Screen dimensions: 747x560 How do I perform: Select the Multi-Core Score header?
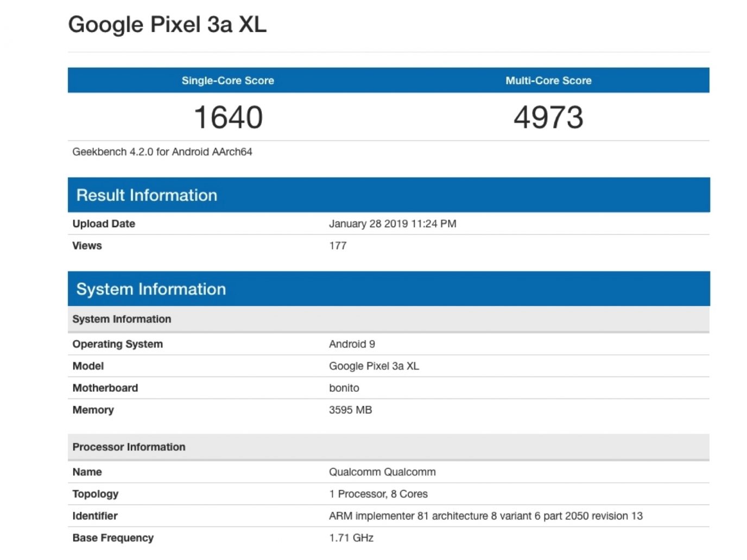point(548,81)
